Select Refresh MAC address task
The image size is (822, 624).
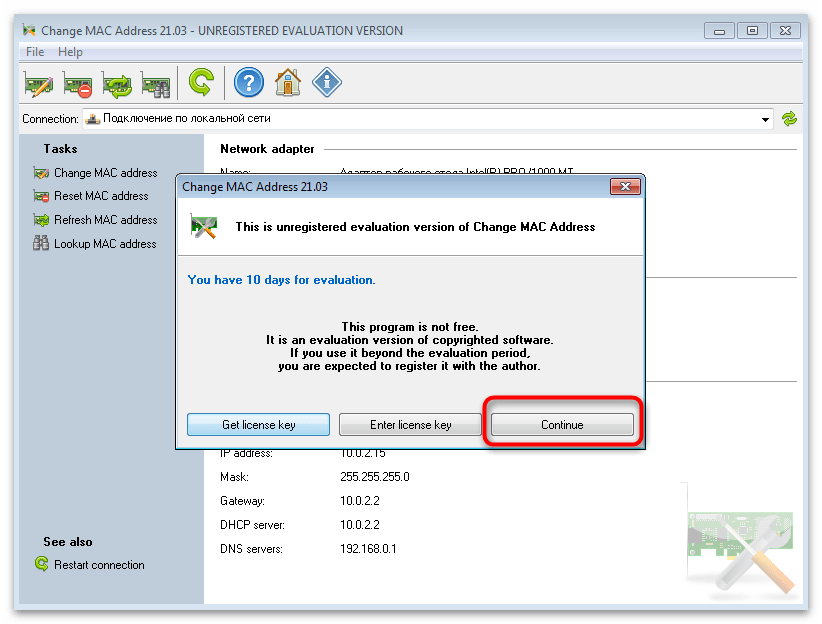pyautogui.click(x=95, y=220)
